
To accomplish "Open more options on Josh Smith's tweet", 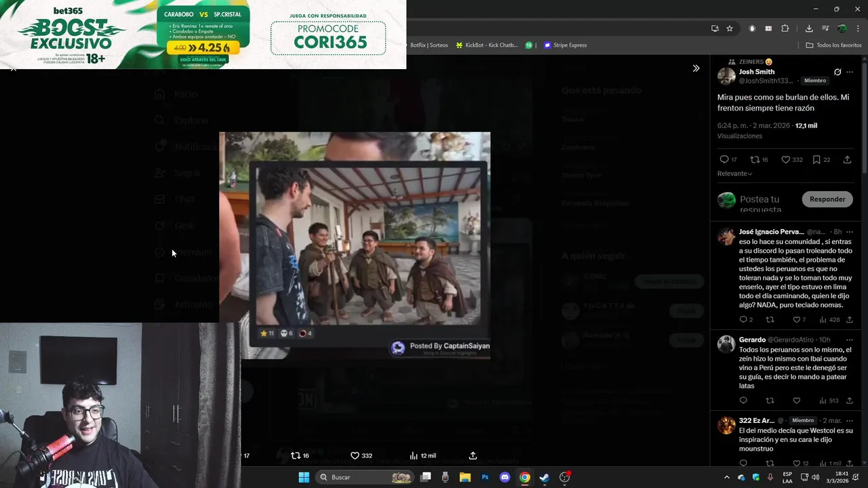I will (x=850, y=72).
